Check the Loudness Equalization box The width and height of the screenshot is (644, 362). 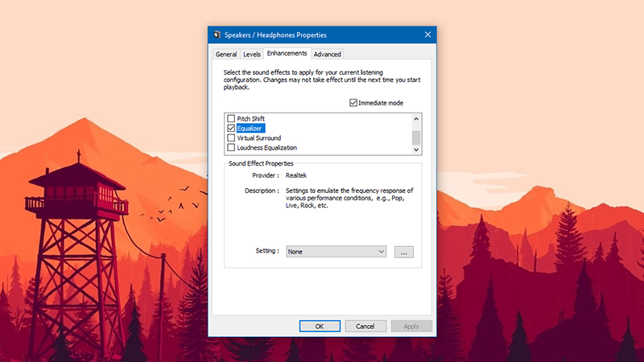(231, 147)
